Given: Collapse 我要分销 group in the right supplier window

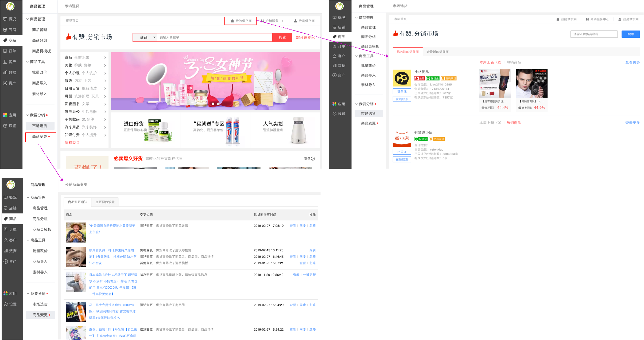Looking at the screenshot, I should tap(356, 104).
